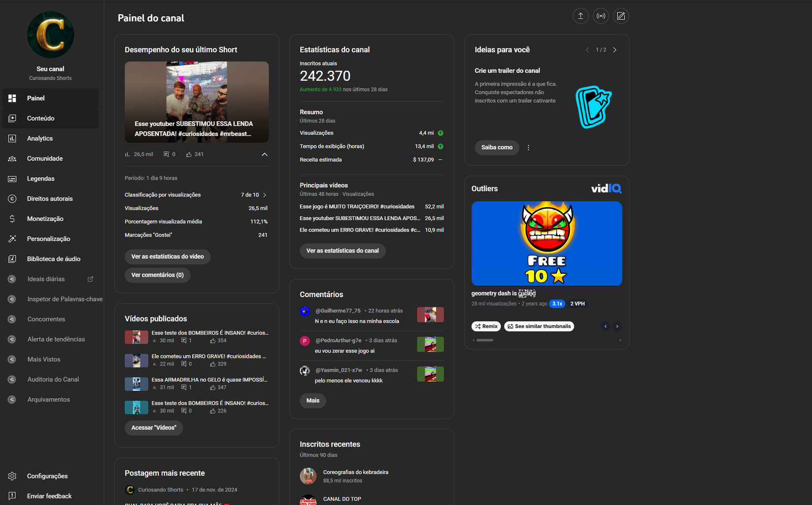Collapse the latest Short performance details
The width and height of the screenshot is (812, 505).
pyautogui.click(x=264, y=154)
